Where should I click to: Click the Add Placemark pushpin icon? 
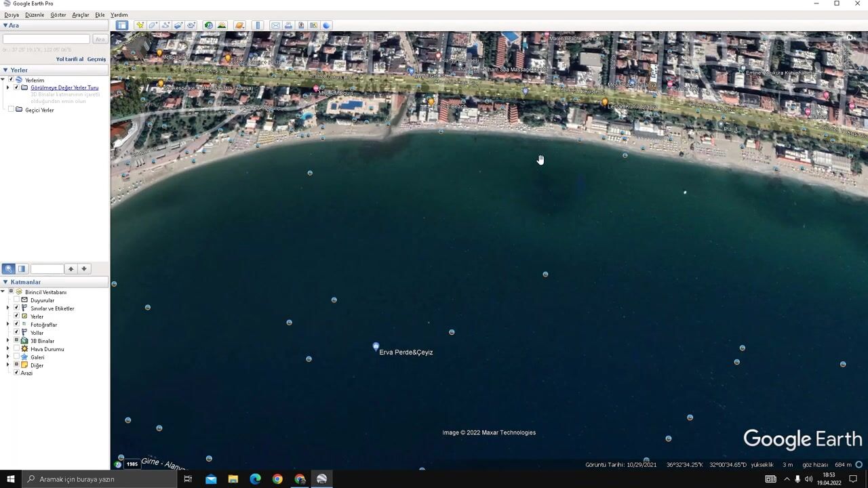[140, 25]
